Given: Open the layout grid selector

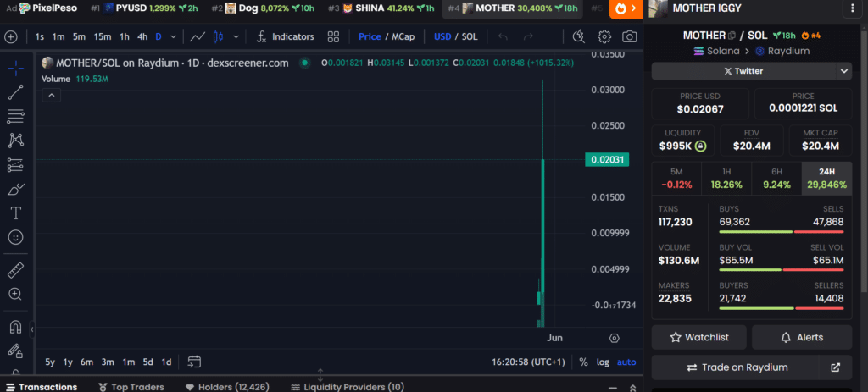Looking at the screenshot, I should tap(333, 37).
